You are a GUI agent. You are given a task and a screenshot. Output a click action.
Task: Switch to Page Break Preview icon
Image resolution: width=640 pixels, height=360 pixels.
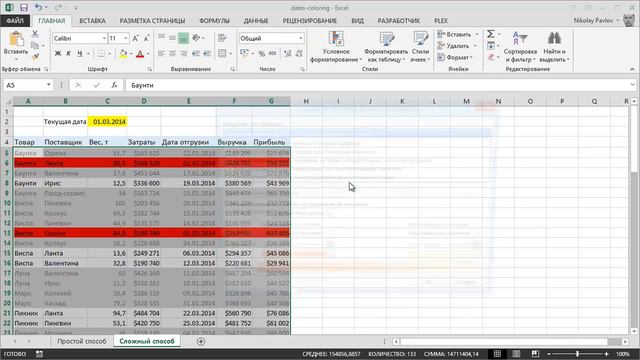pos(535,354)
